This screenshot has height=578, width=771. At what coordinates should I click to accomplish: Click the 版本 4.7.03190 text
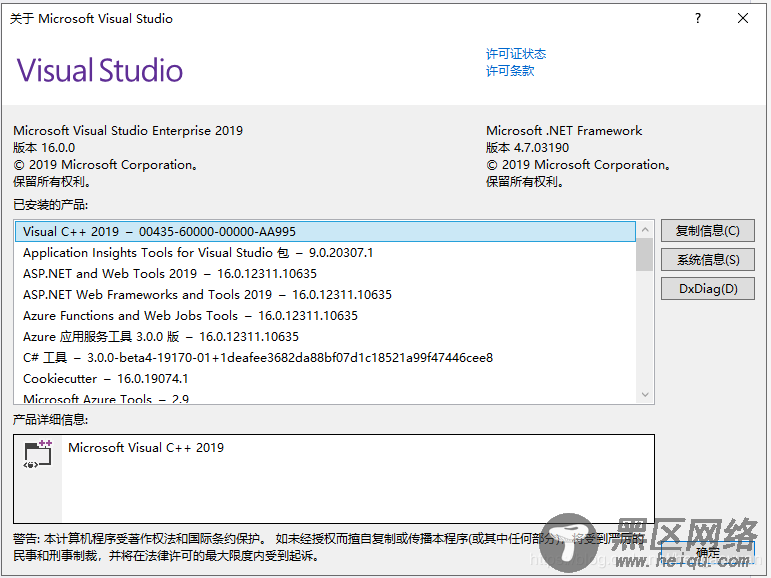[527, 148]
